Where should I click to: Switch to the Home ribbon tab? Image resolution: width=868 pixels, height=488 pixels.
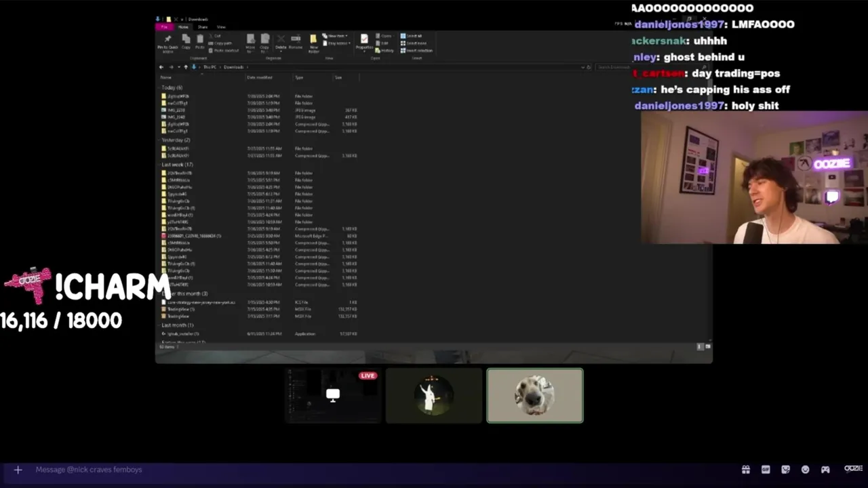183,27
